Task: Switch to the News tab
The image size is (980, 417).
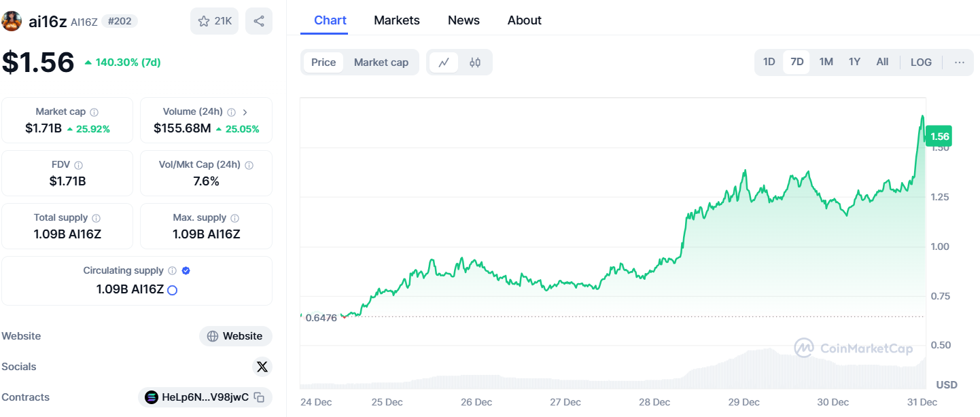Action: [x=463, y=20]
